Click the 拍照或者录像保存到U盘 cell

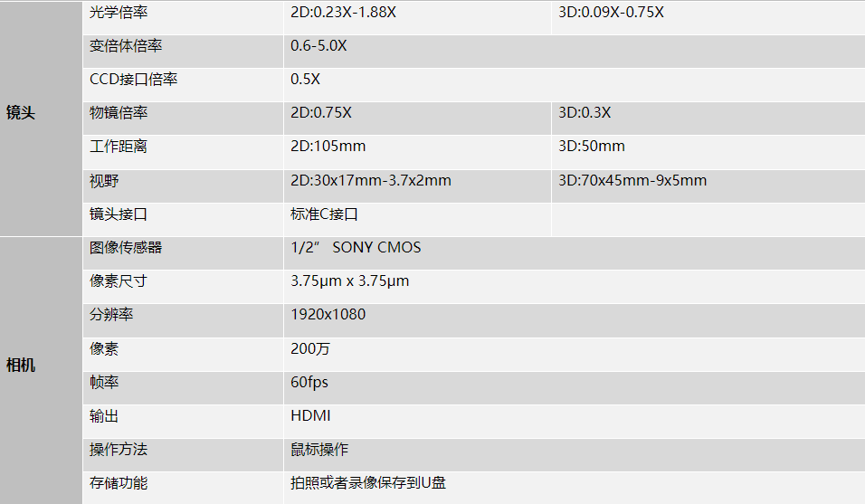368,483
